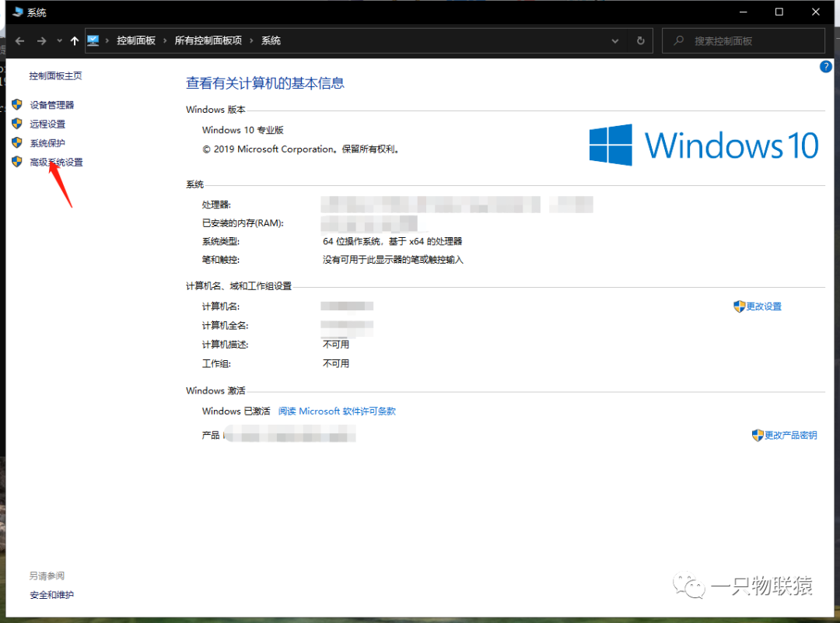Image resolution: width=840 pixels, height=623 pixels.
Task: Maximize the 系统 window
Action: coord(779,12)
